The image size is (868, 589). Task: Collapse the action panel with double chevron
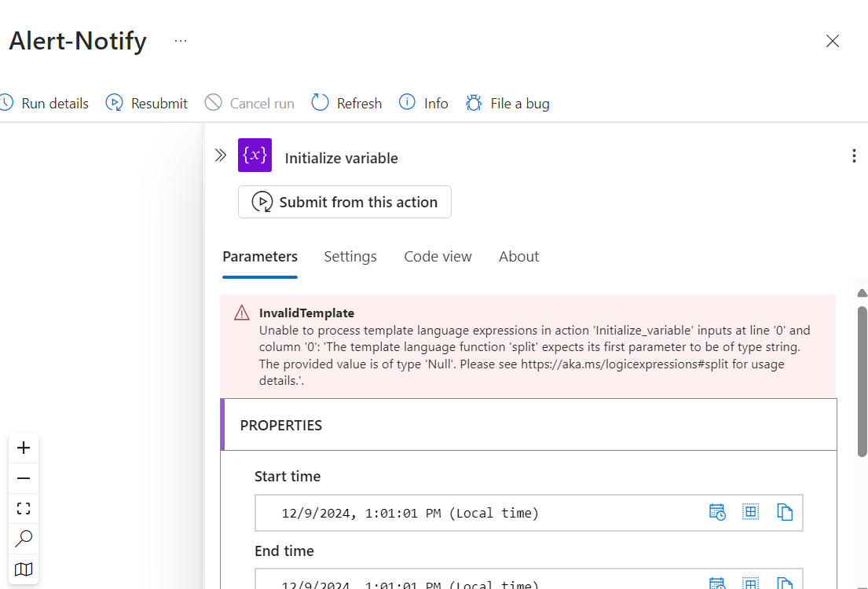pos(221,155)
